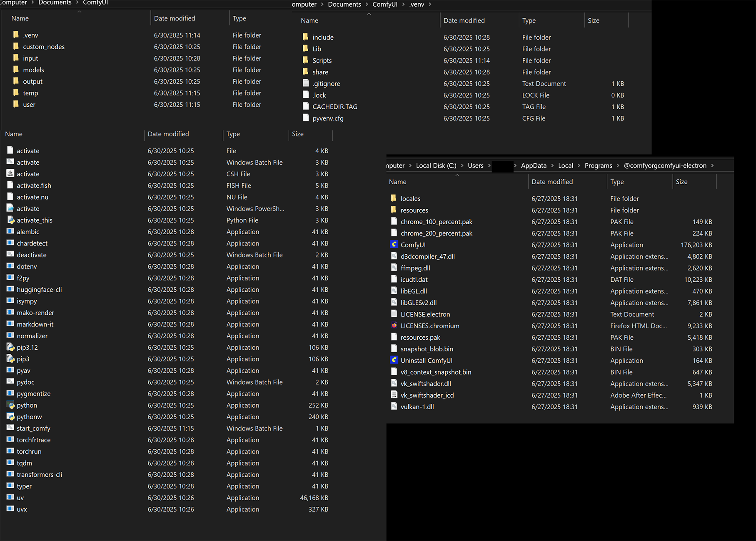Select the locales folder icon
756x541 pixels.
click(x=394, y=198)
